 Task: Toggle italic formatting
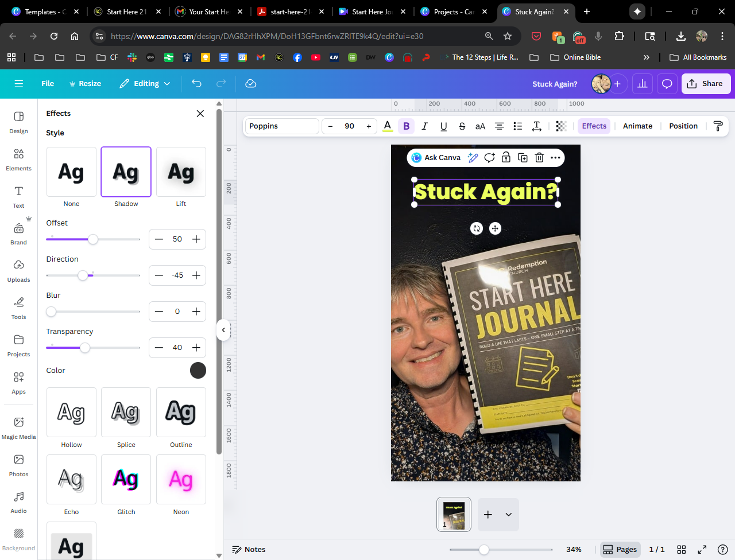click(x=425, y=126)
